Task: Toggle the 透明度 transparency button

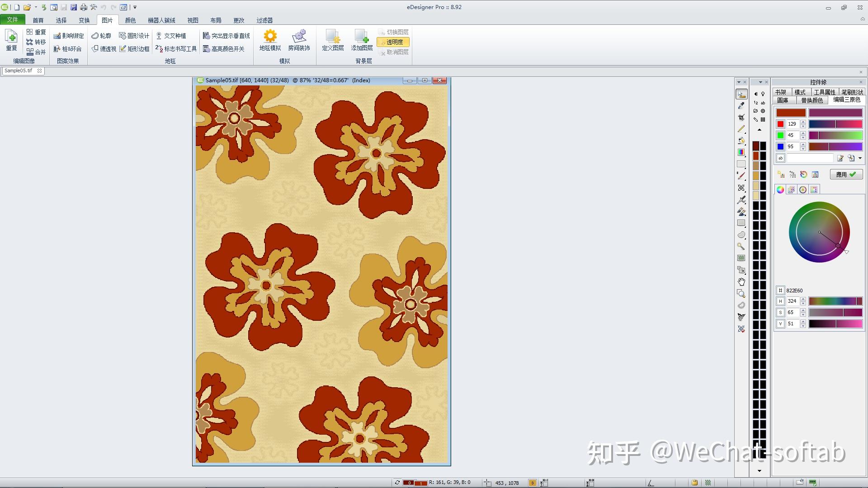Action: pos(393,42)
